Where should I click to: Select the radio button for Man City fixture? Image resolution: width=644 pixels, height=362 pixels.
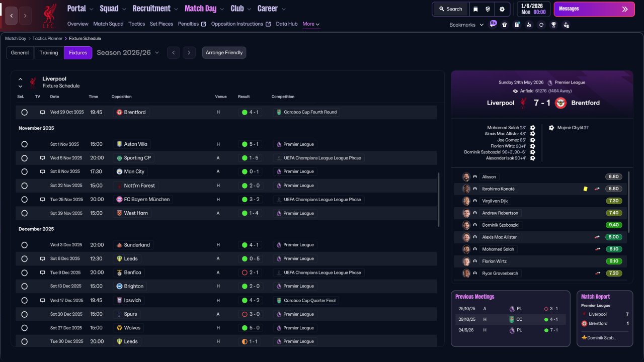(24, 171)
